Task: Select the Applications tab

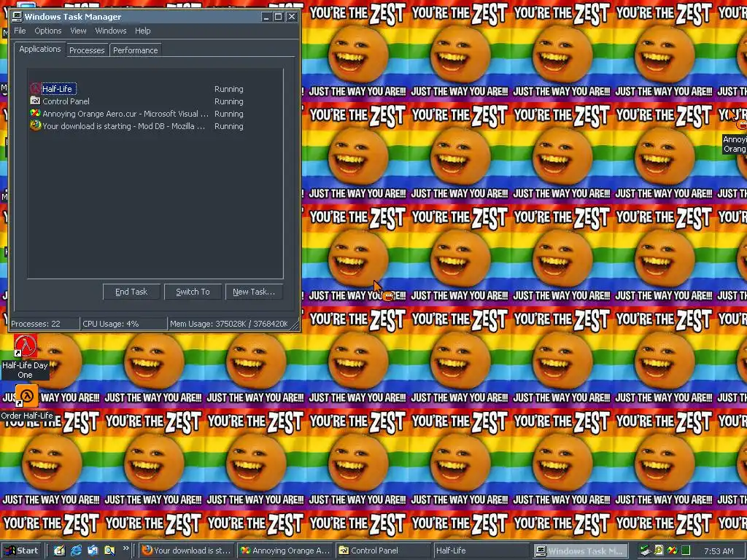Action: click(x=39, y=49)
